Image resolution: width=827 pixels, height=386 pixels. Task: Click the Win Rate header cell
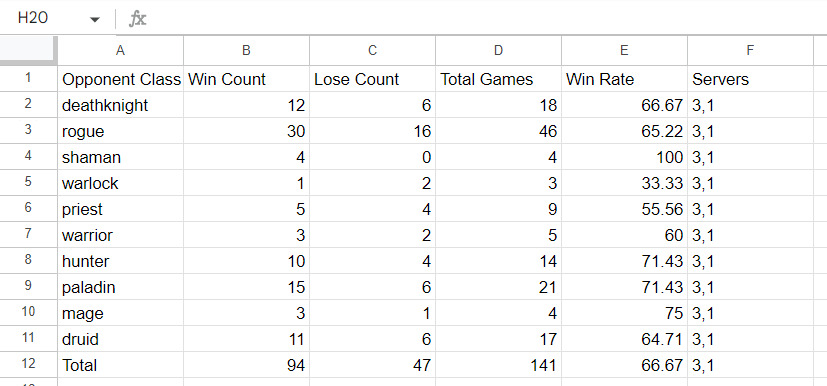(624, 79)
